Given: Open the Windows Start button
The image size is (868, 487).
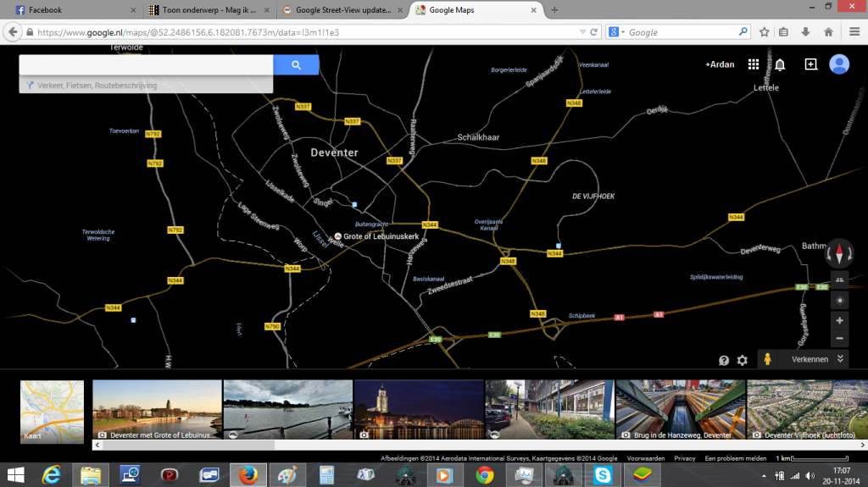Looking at the screenshot, I should 15,475.
